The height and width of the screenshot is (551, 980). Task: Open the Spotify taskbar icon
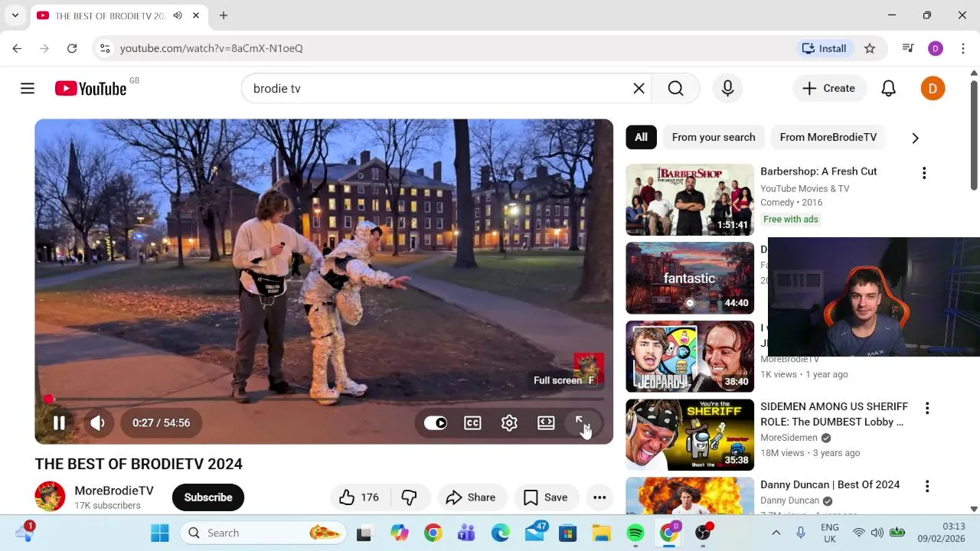pyautogui.click(x=635, y=533)
